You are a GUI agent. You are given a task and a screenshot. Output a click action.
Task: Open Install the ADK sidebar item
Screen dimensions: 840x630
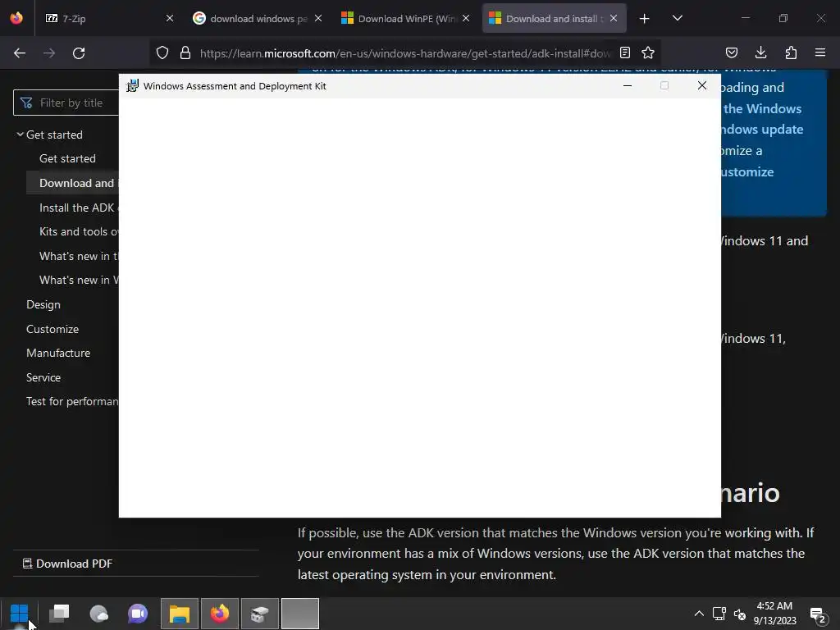coord(78,208)
